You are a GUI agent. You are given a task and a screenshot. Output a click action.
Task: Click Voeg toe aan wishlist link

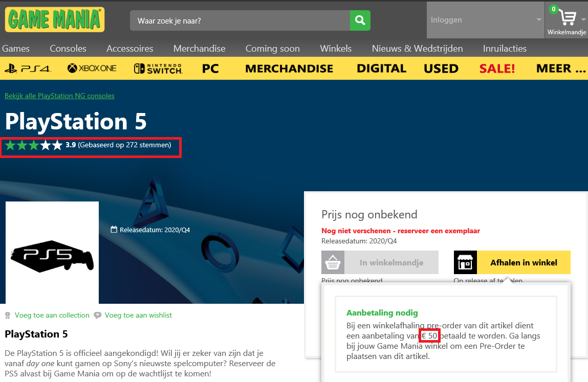[x=138, y=316]
